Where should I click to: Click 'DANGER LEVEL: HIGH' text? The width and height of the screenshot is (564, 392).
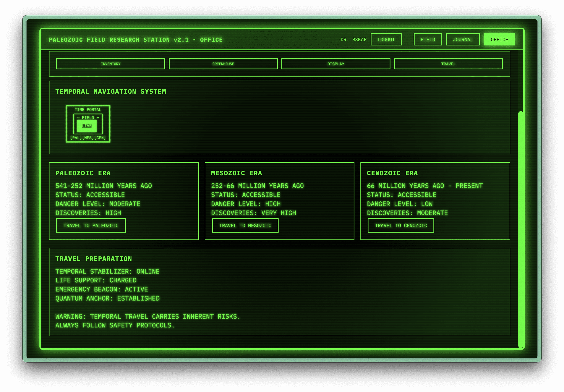(x=246, y=204)
